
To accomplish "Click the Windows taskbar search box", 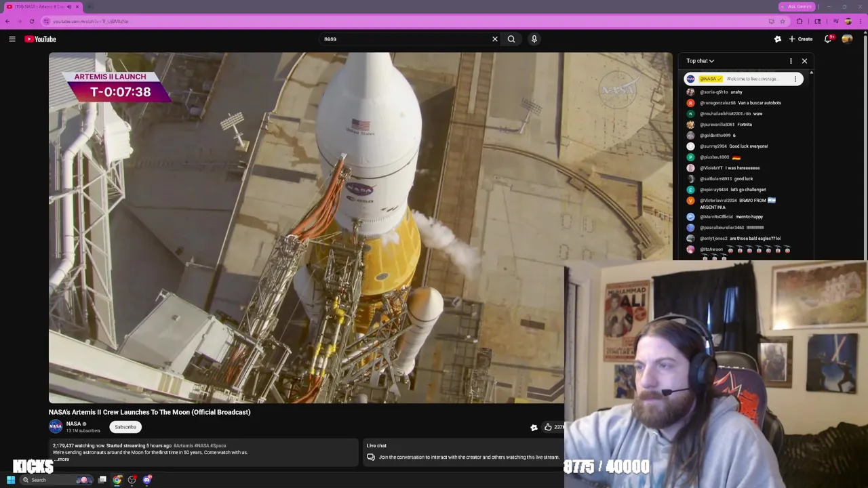I will [58, 480].
